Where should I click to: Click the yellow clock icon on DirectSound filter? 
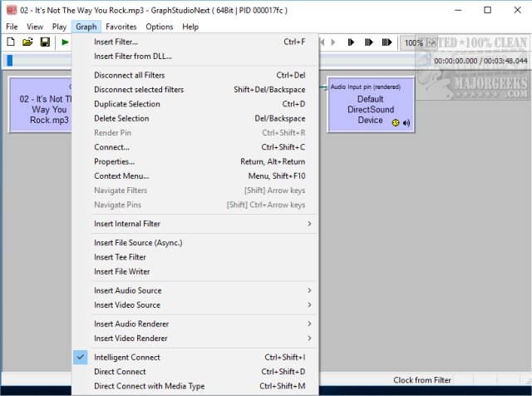tap(396, 122)
